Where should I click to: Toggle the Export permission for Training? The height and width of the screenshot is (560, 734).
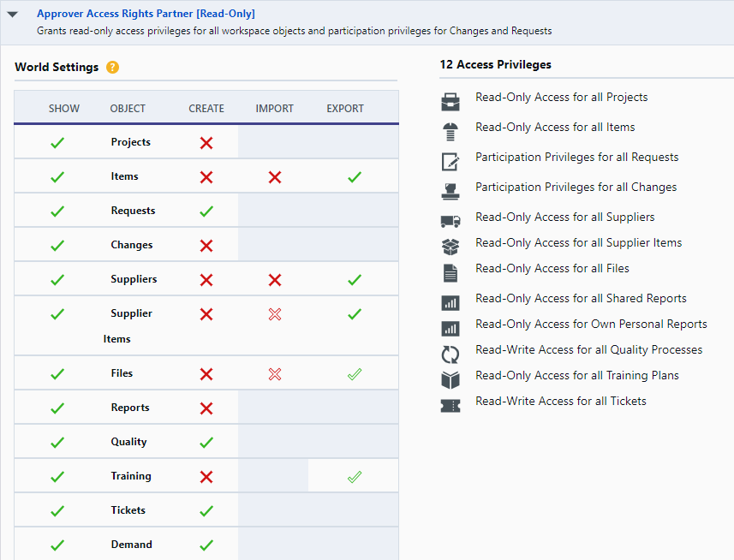click(x=355, y=477)
